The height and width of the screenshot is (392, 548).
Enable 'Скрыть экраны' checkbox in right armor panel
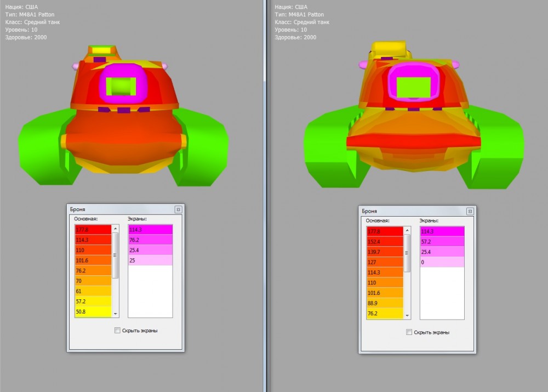(x=409, y=332)
